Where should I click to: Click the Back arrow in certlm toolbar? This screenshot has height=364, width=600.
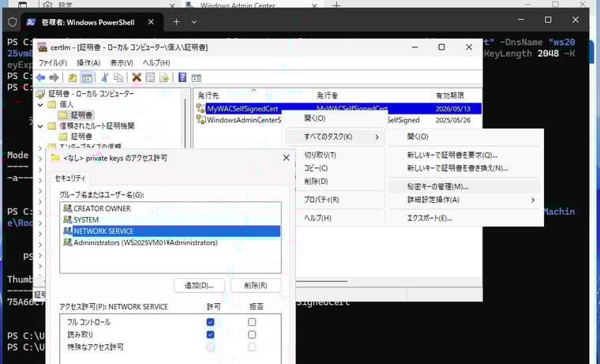(x=40, y=77)
